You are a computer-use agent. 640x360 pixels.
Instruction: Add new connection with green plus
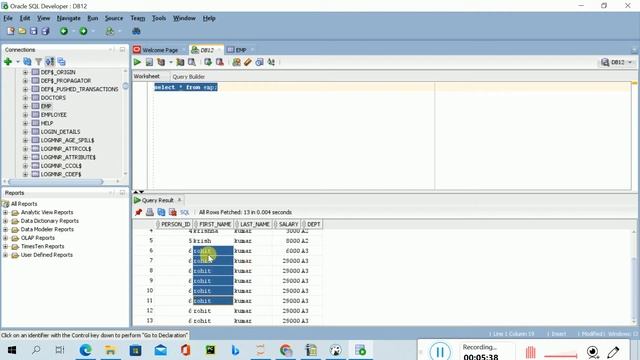(x=8, y=62)
